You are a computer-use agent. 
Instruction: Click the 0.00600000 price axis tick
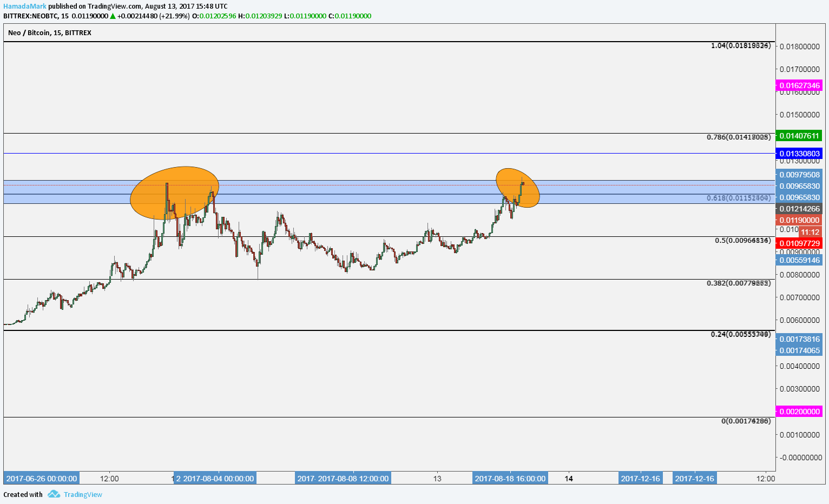coord(799,320)
